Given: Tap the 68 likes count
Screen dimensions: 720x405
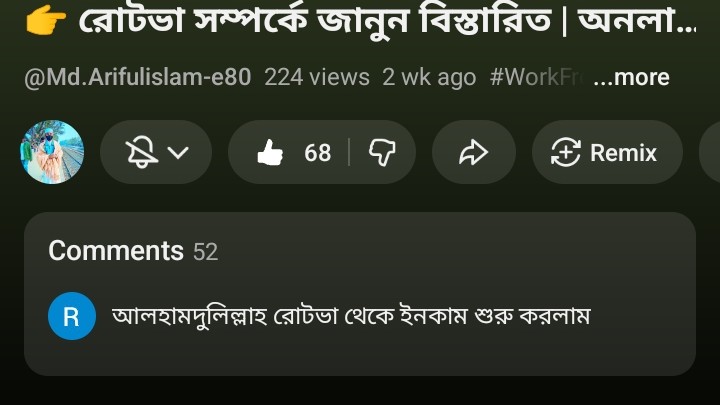Looking at the screenshot, I should 317,152.
